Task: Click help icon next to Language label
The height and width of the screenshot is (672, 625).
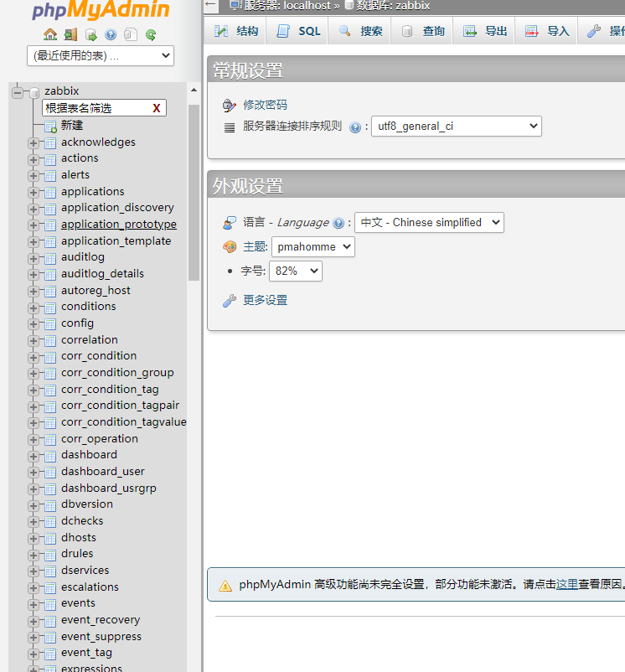Action: click(338, 224)
